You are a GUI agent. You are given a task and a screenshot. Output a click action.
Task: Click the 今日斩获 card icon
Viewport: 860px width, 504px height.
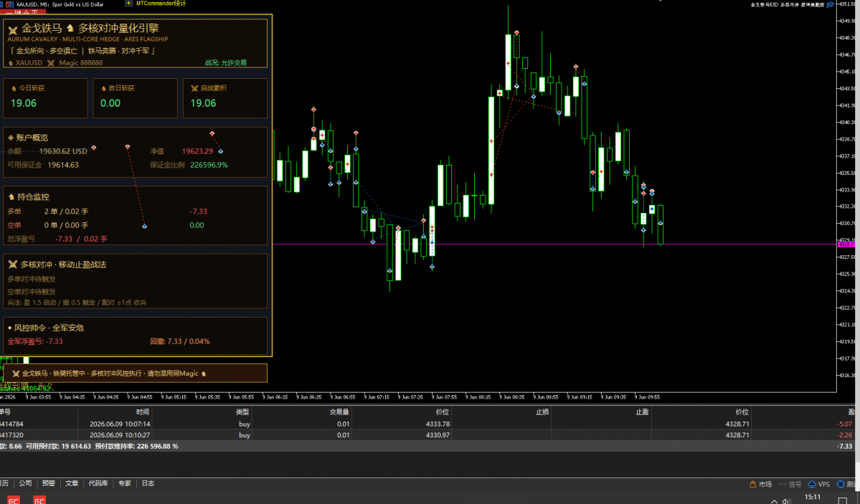coord(14,87)
